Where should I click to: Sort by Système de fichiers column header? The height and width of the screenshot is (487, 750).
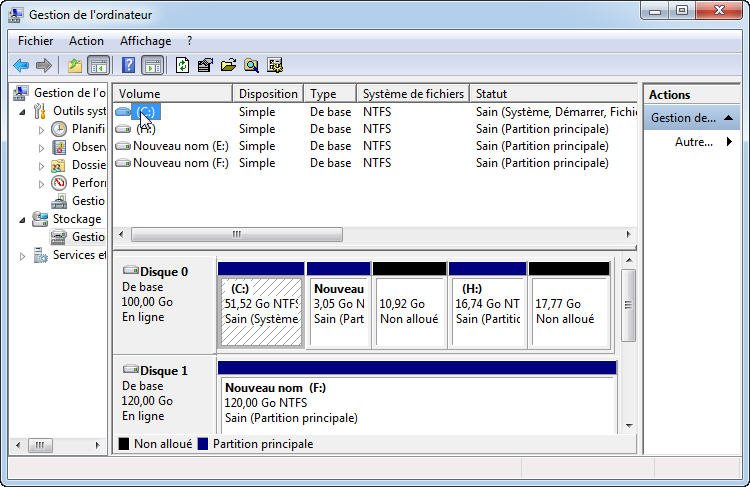click(x=413, y=94)
